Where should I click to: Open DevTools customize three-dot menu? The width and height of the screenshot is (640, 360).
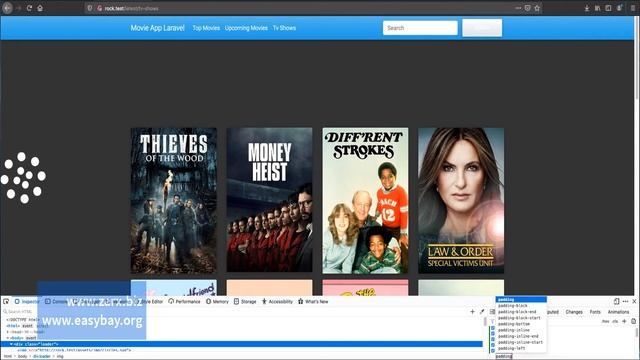(x=626, y=301)
